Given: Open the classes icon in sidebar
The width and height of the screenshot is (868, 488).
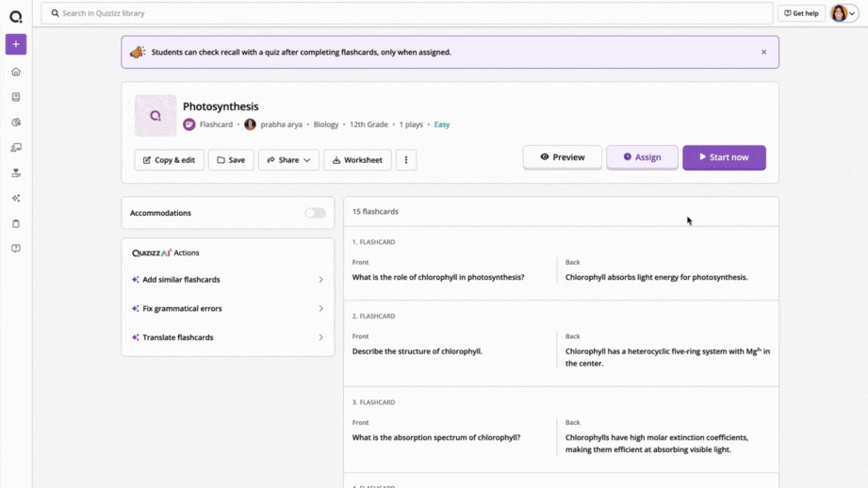Looking at the screenshot, I should [16, 147].
